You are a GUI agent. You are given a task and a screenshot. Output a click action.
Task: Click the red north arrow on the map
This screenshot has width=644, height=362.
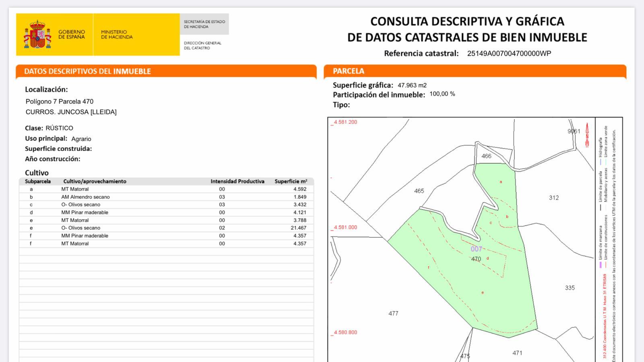click(587, 135)
